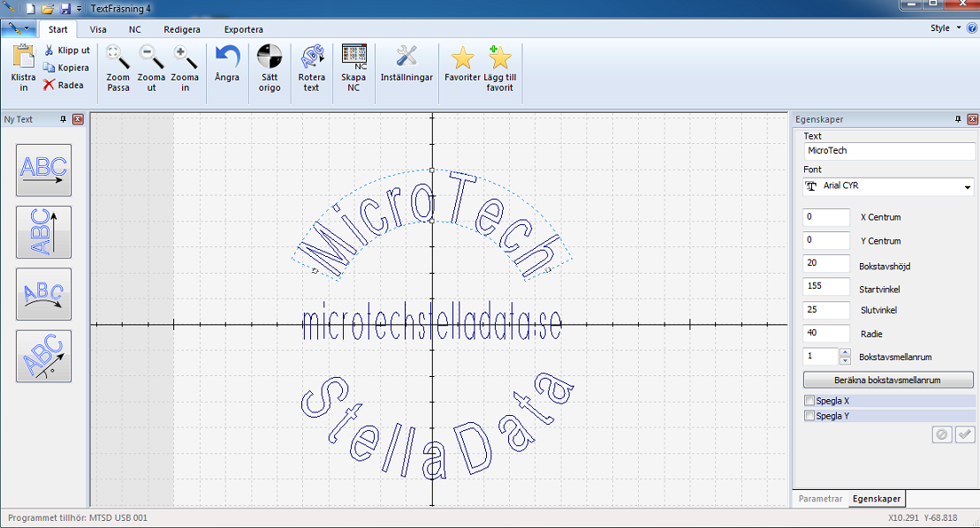Click the Radie input field
This screenshot has height=528, width=980.
click(826, 333)
